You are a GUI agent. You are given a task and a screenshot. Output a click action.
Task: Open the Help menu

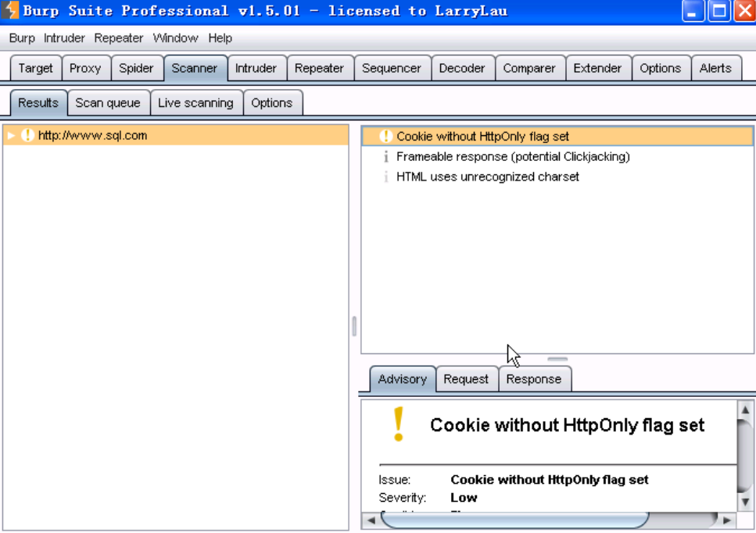(220, 38)
